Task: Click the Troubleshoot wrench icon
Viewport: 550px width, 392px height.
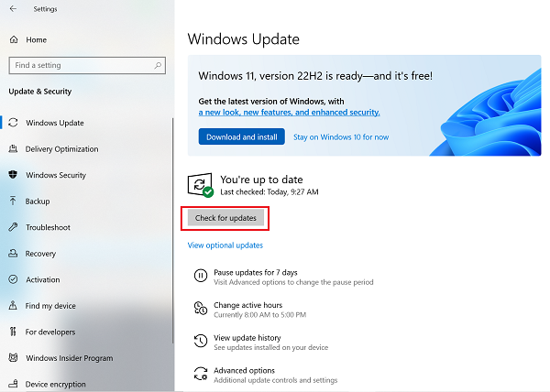Action: coord(13,227)
